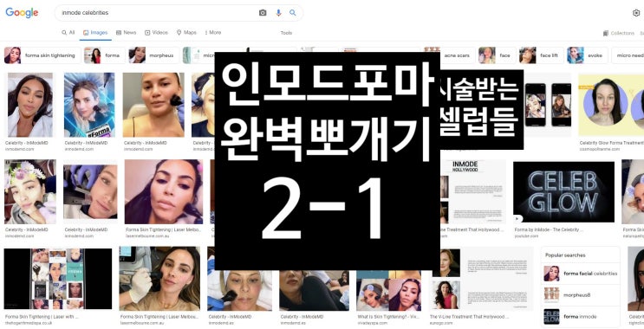Open the flower crown filter image
This screenshot has width=644, height=329.
tap(30, 191)
